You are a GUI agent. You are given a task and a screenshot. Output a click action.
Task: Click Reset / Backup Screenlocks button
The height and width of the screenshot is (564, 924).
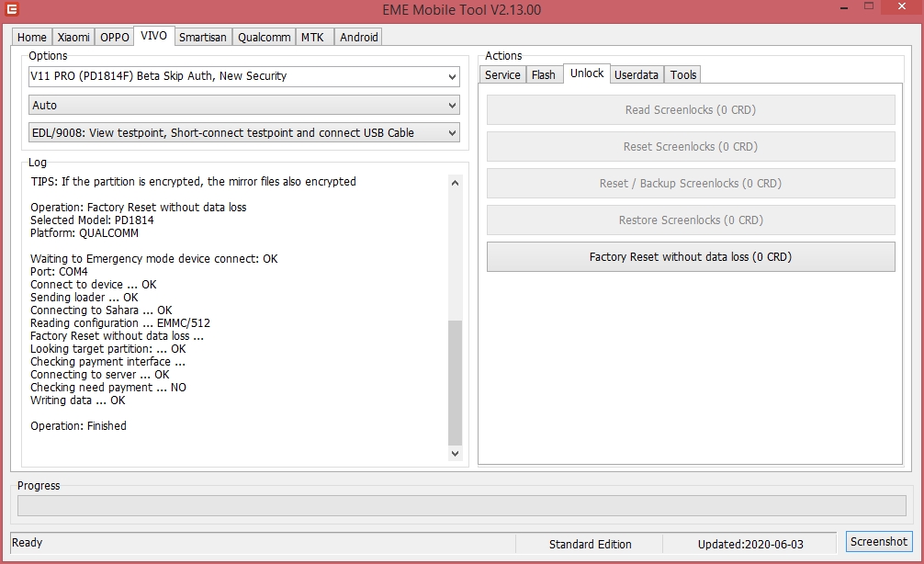[x=691, y=184]
